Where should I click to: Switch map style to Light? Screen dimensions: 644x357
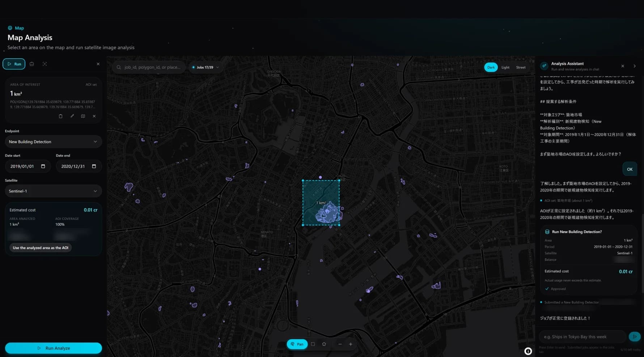click(x=505, y=67)
